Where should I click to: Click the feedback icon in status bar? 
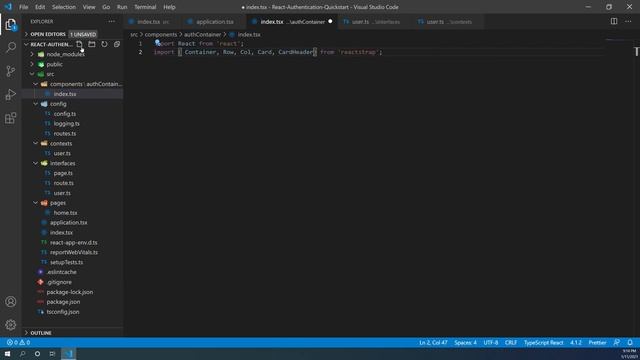617,342
